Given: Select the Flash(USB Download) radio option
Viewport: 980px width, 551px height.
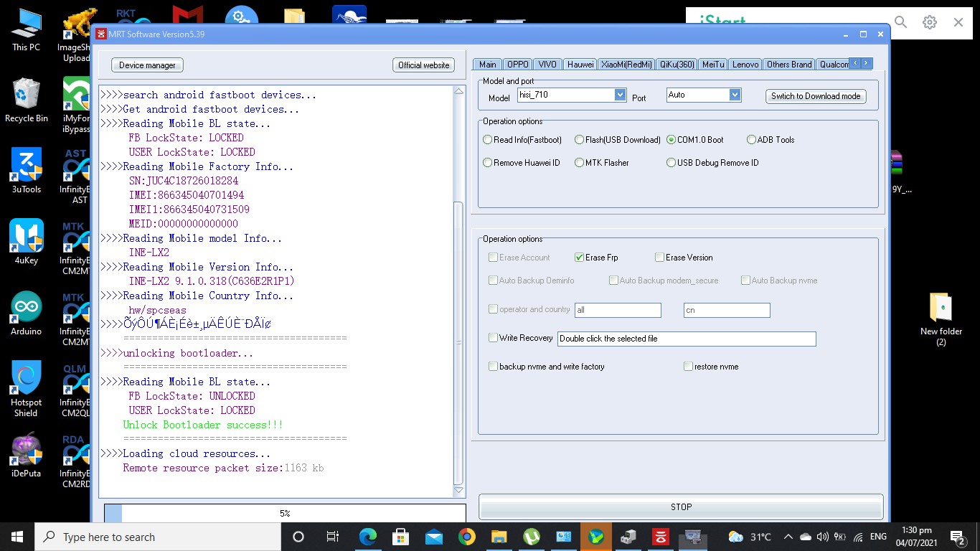Looking at the screenshot, I should 618,140.
